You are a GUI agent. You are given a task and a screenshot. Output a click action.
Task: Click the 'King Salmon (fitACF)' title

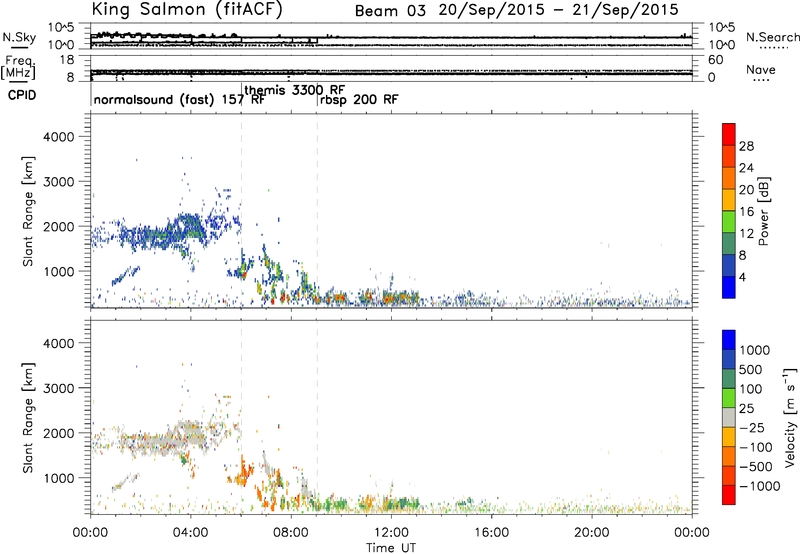187,10
